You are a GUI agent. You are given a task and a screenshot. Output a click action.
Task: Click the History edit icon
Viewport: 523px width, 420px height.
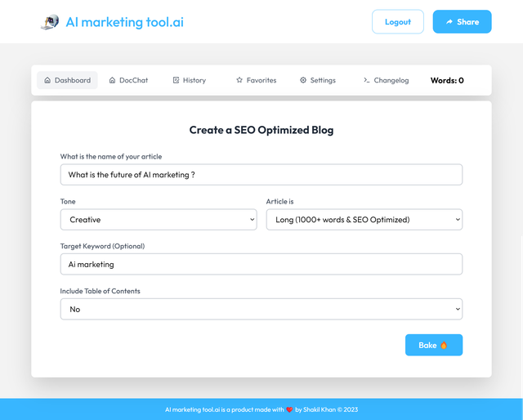point(176,80)
